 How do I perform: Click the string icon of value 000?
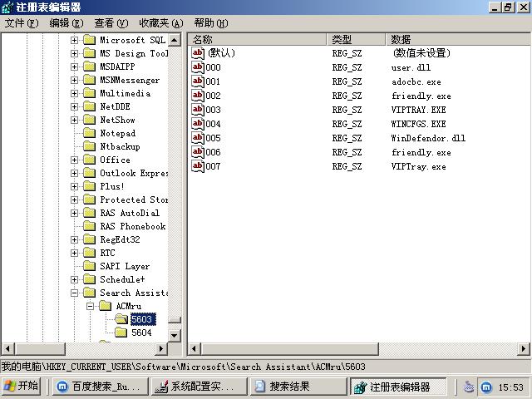coord(198,67)
